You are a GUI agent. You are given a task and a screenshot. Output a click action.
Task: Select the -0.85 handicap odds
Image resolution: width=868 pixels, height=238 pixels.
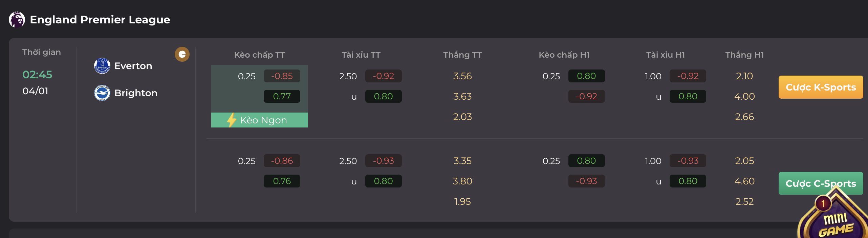(x=282, y=76)
